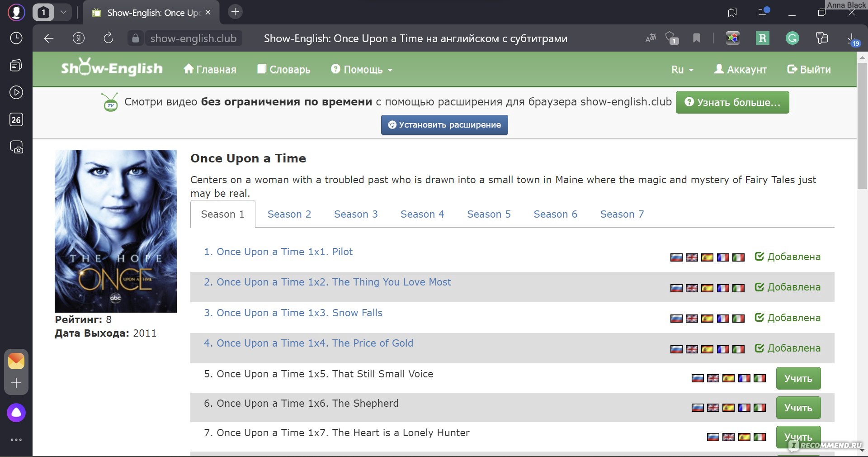
Task: Click Учить for That Still Small Voice
Action: 798,378
